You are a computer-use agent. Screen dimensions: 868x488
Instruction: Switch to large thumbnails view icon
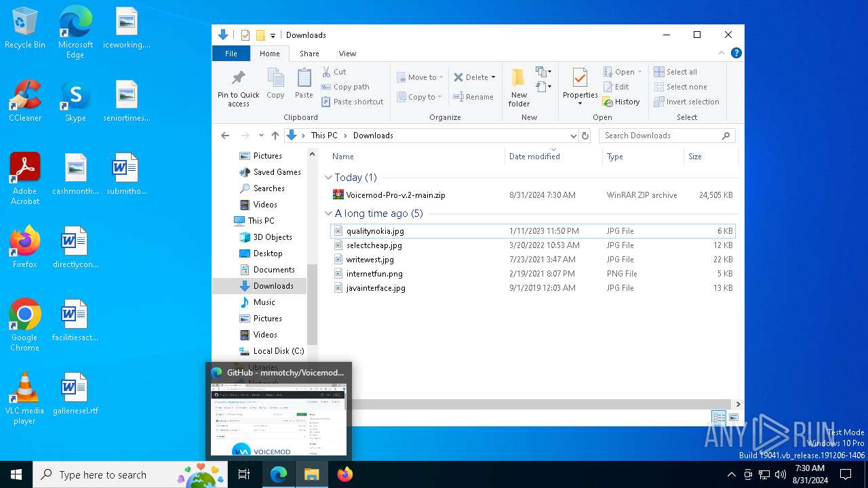click(x=733, y=418)
